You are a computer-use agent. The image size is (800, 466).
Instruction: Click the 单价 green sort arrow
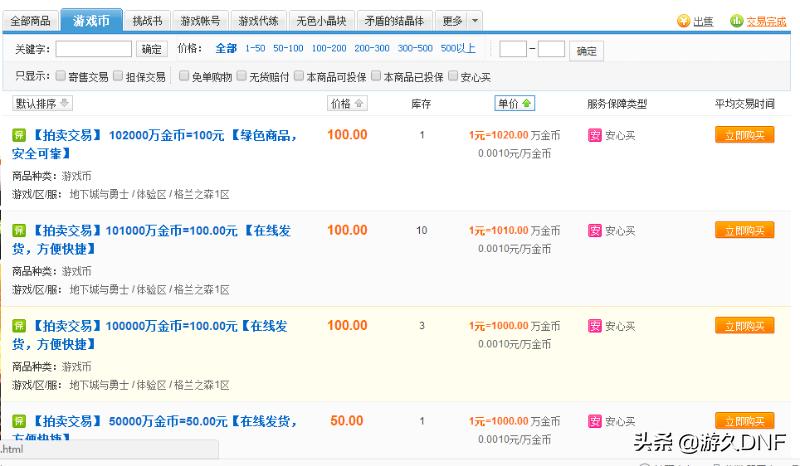click(x=527, y=103)
